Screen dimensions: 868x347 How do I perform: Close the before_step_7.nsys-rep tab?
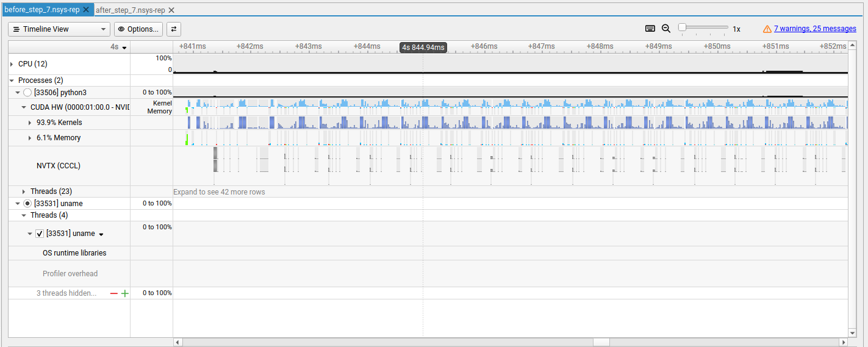click(x=86, y=10)
